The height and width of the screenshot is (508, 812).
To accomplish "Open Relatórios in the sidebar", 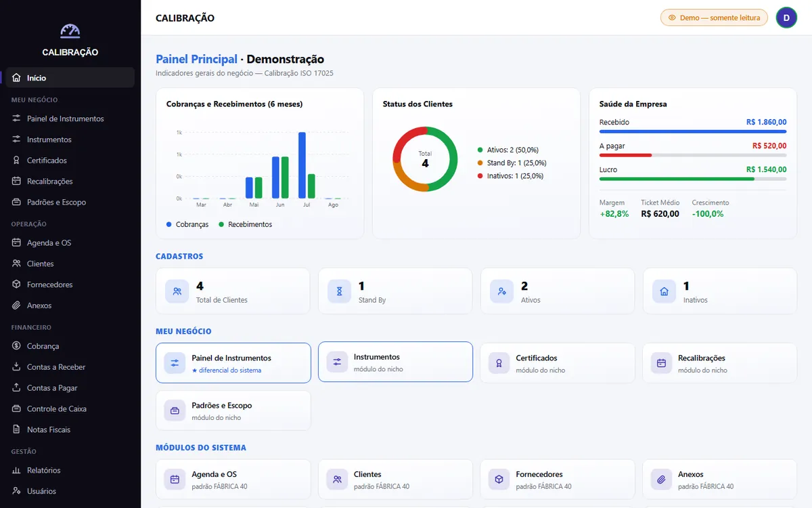I will [70, 471].
